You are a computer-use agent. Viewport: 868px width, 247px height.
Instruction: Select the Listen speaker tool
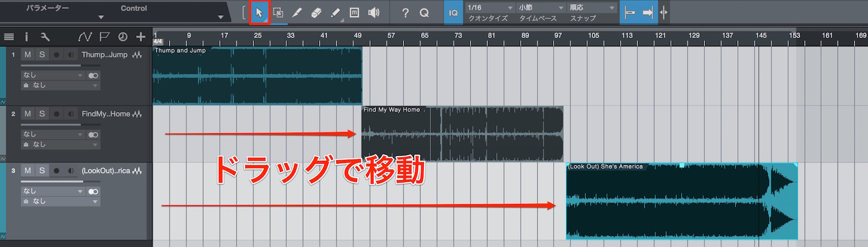pos(373,13)
